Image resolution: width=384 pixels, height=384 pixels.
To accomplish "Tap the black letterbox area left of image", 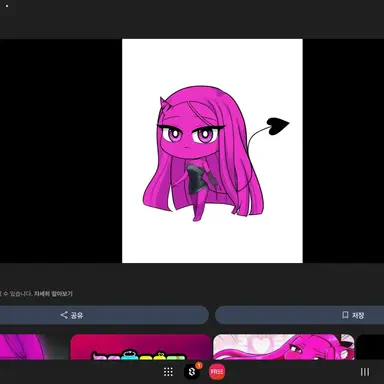I will (x=61, y=151).
